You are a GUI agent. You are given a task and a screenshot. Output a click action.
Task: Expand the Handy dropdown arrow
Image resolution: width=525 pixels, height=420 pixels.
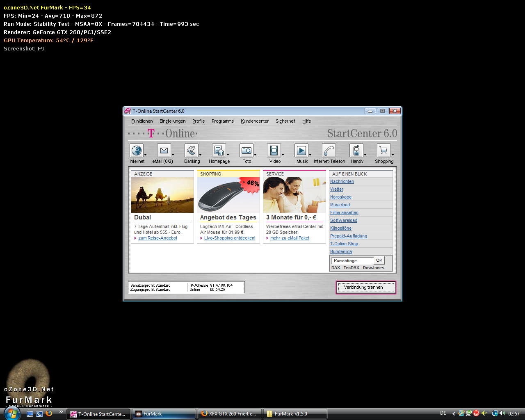[365, 155]
